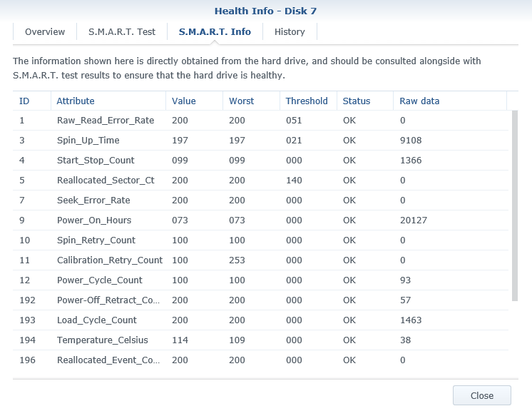Viewport: 532px width, 411px height.
Task: Sort by the ID column header
Action: (32, 101)
